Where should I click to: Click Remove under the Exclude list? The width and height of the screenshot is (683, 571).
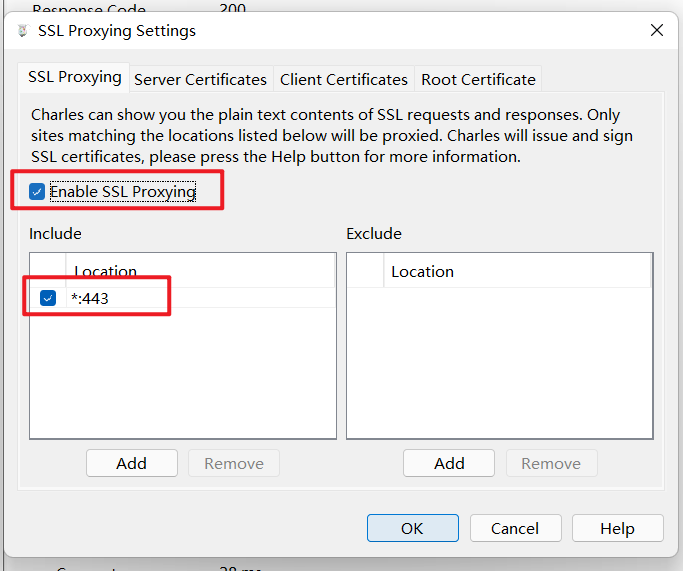point(551,463)
